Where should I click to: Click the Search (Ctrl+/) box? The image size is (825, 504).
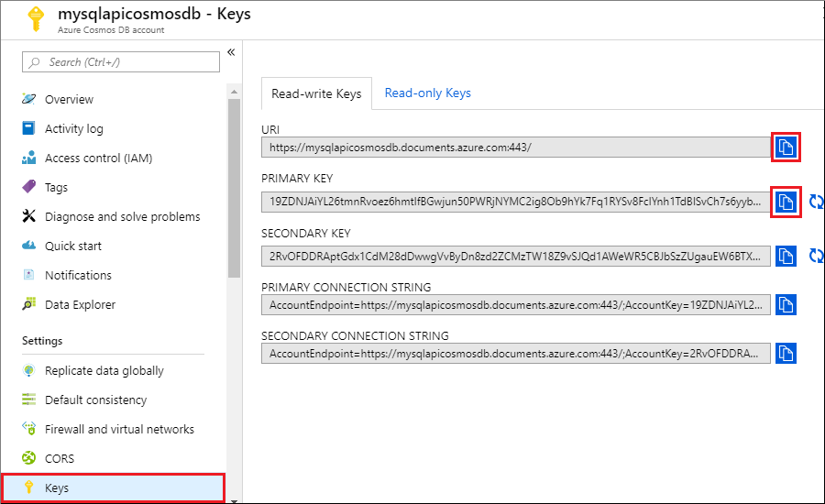click(x=121, y=62)
